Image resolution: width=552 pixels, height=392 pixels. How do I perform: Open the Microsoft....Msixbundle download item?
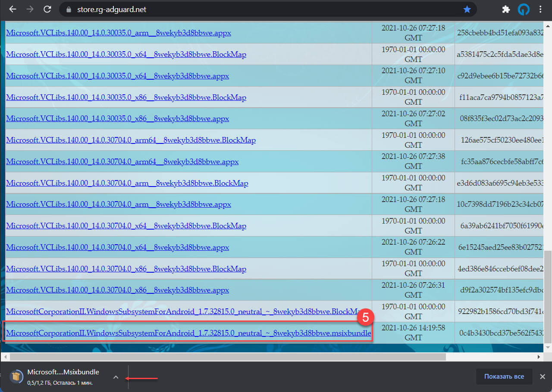pyautogui.click(x=63, y=372)
